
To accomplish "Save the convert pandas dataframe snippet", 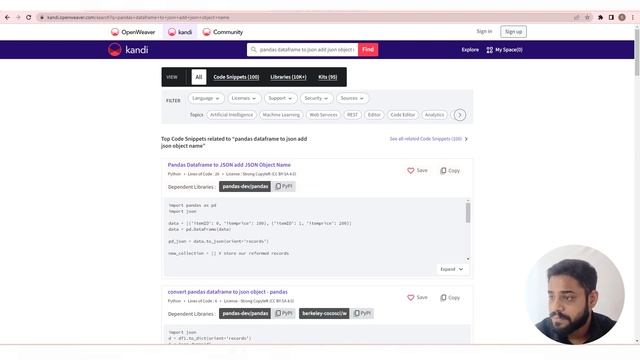I will coord(417,298).
